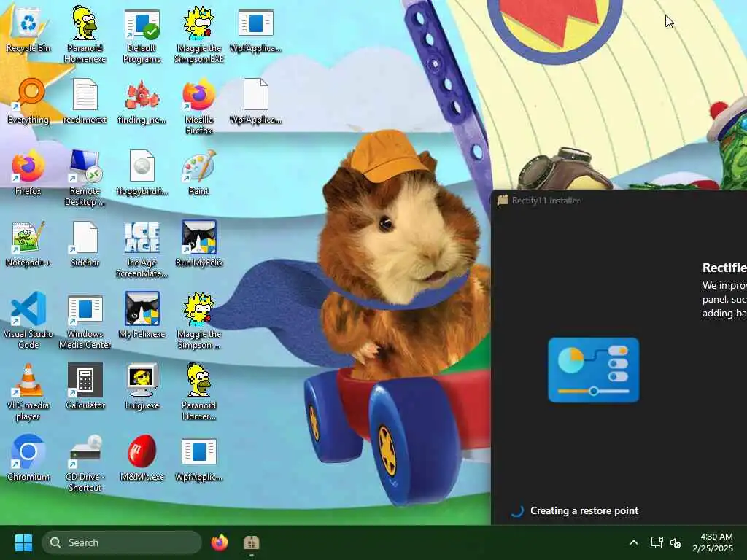Image resolution: width=747 pixels, height=560 pixels.
Task: Open the Remote Desktop shortcut
Action: tap(85, 178)
